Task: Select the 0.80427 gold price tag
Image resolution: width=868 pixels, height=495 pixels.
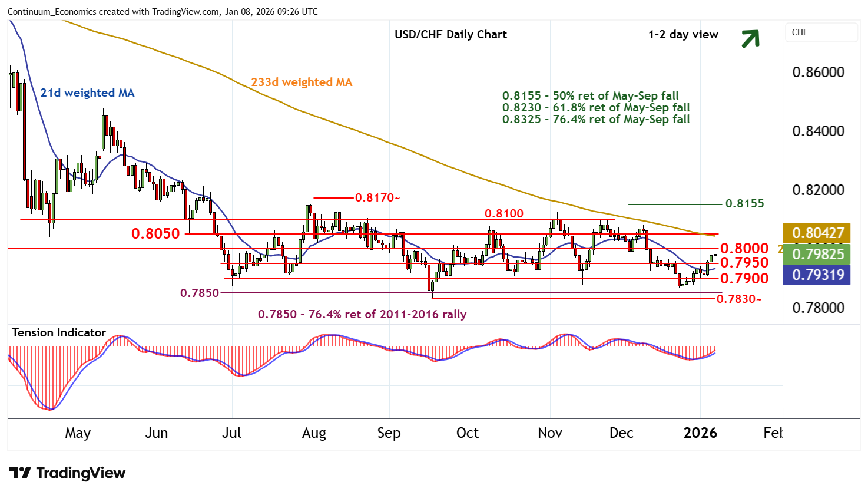Action: tap(818, 233)
